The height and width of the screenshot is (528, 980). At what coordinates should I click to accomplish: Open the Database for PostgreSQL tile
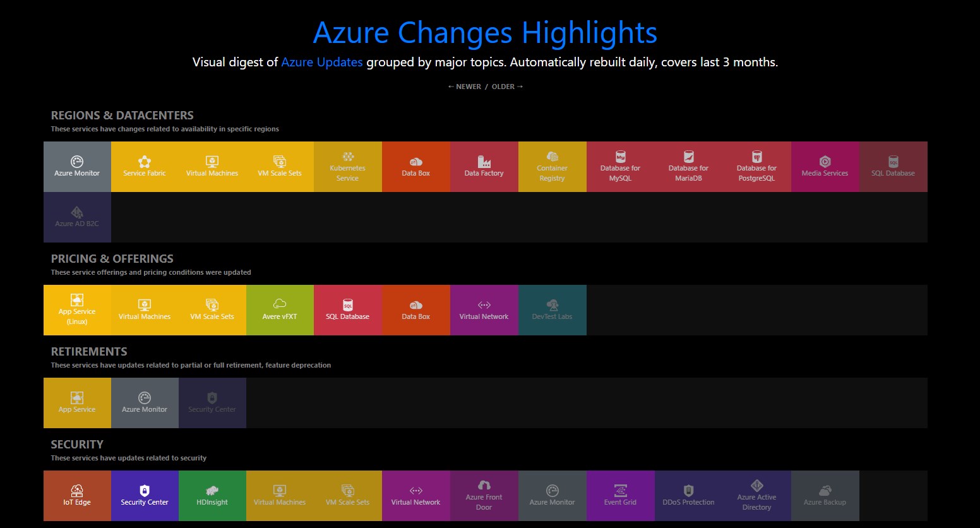point(756,166)
